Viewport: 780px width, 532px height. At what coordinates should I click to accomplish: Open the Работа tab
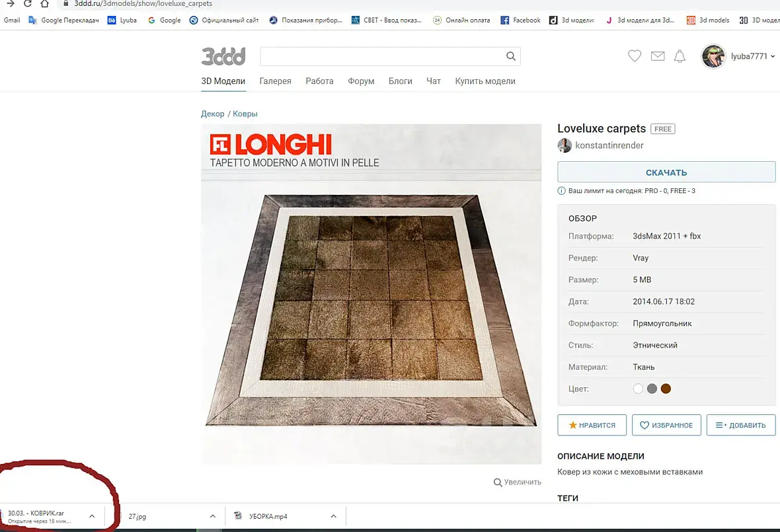click(x=319, y=81)
